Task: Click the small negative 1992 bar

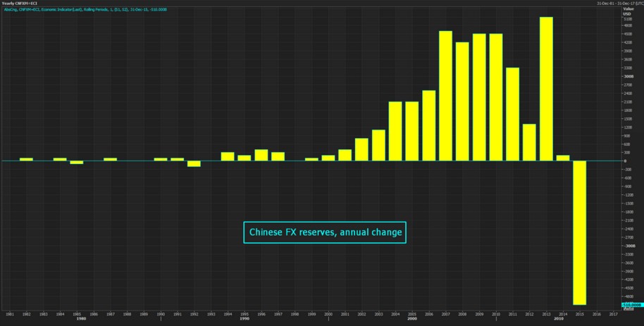Action: point(194,163)
